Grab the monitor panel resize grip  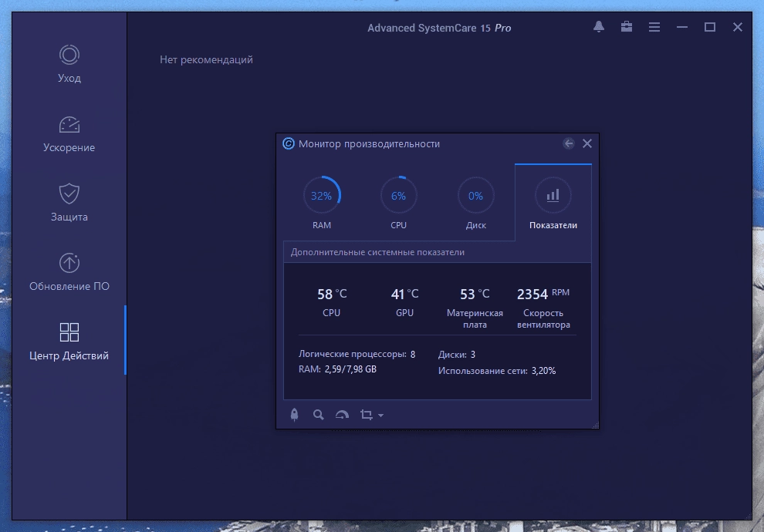tap(595, 425)
